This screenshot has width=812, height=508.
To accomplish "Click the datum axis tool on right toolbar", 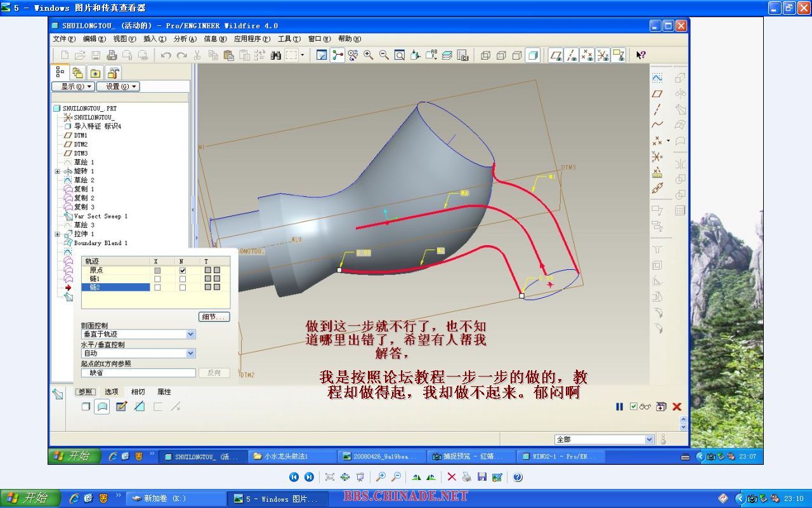I will [657, 109].
